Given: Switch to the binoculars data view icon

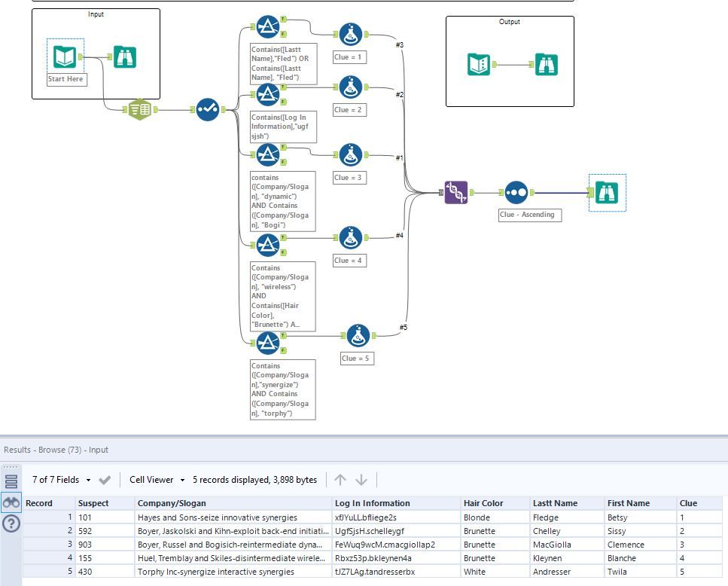Looking at the screenshot, I should pos(11,502).
